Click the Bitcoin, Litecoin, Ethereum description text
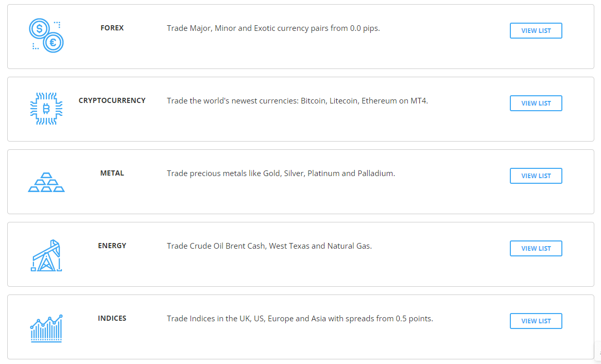 coord(297,101)
